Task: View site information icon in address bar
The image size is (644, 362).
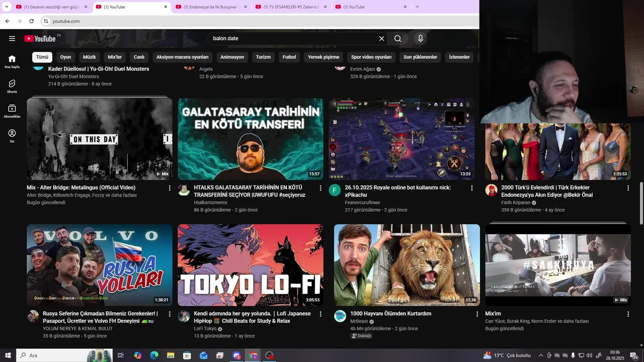Action: pyautogui.click(x=46, y=21)
